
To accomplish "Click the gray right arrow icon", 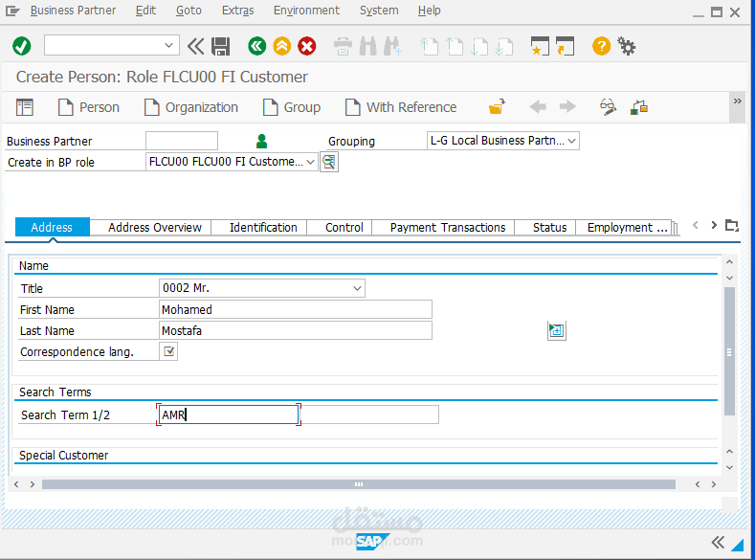I will point(567,106).
